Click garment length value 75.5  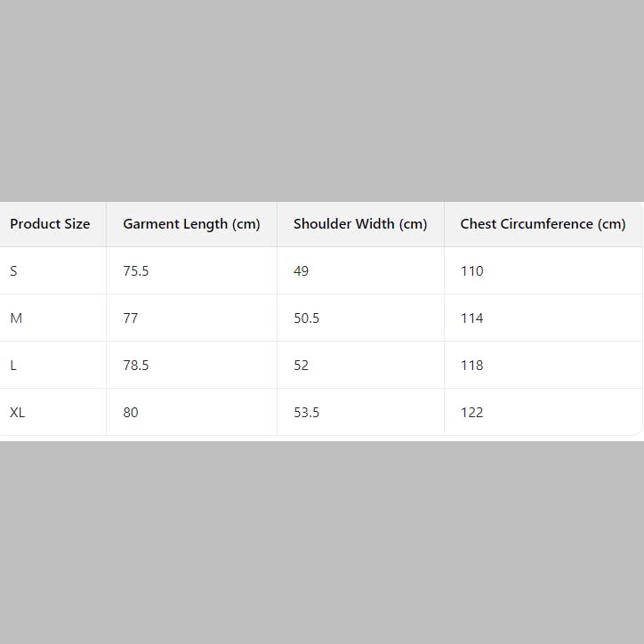point(136,271)
